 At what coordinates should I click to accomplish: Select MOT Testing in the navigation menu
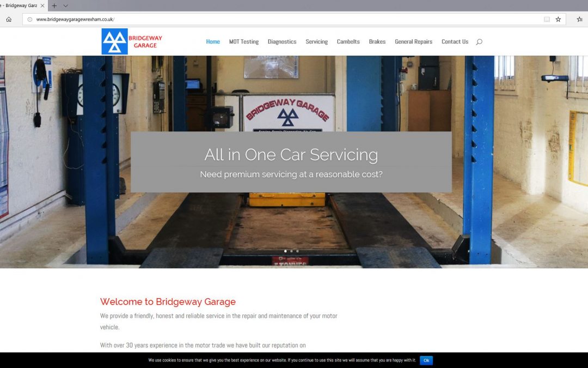coord(244,41)
